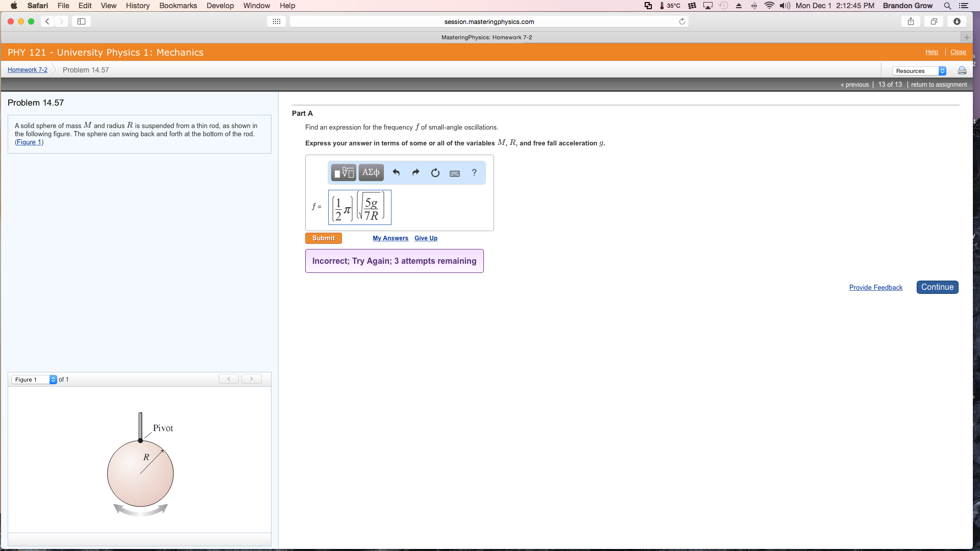Open the keyboard shortcuts icon
This screenshot has width=980, height=551.
[x=454, y=173]
